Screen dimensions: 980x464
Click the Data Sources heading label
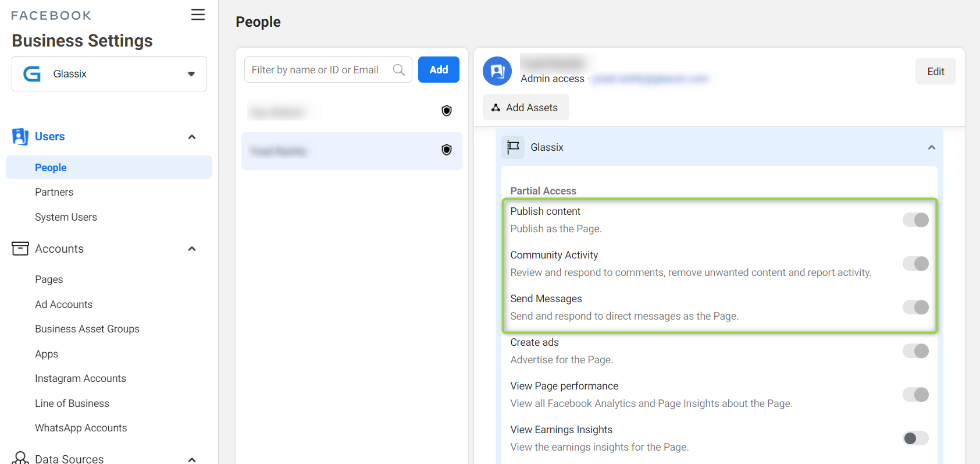click(69, 459)
